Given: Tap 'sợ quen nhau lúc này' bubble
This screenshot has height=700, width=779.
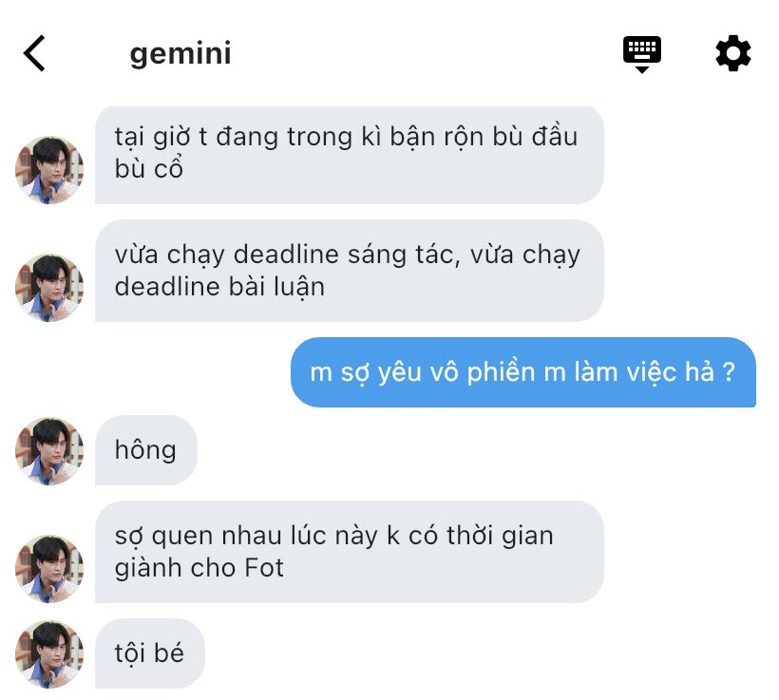Looking at the screenshot, I should [350, 552].
